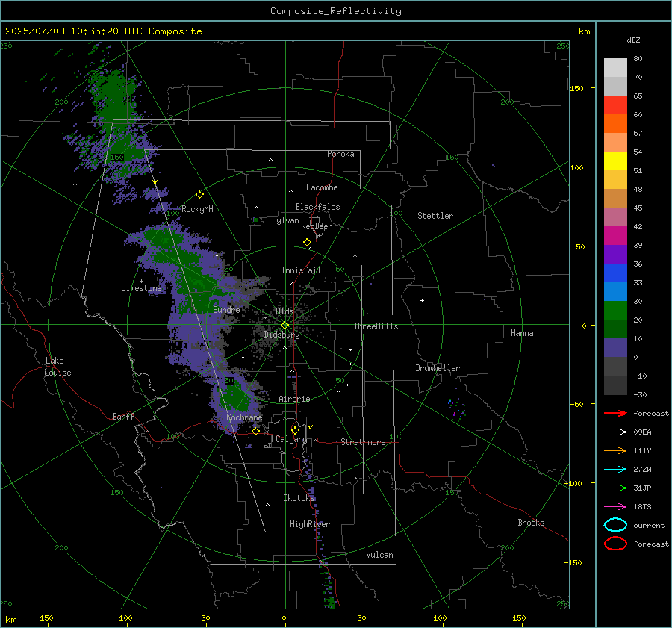Click the red forecast ellipse in the legend
Viewport: 672px width, 628px height.
pos(615,544)
